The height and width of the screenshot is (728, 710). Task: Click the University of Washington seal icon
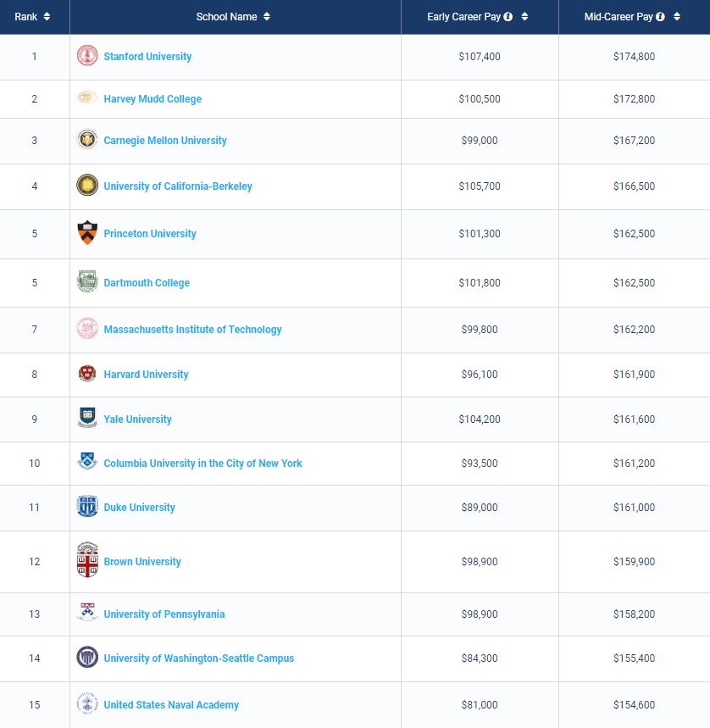click(87, 657)
